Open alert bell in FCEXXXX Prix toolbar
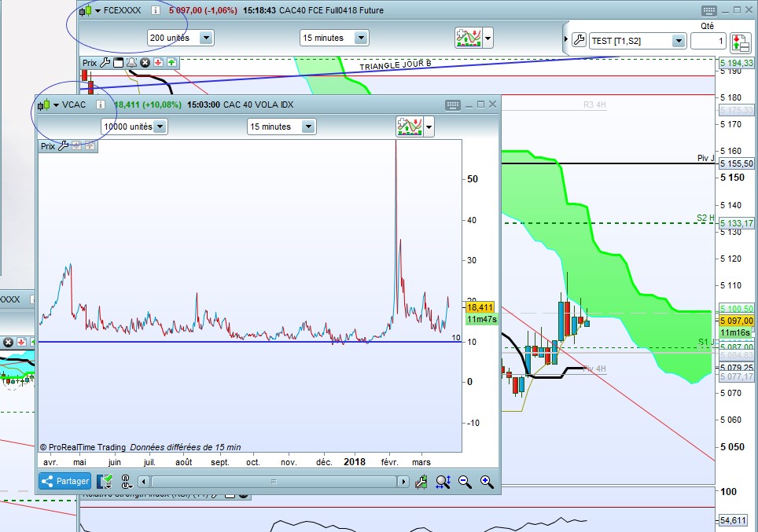Viewport: 758px width, 532px height. (131, 63)
